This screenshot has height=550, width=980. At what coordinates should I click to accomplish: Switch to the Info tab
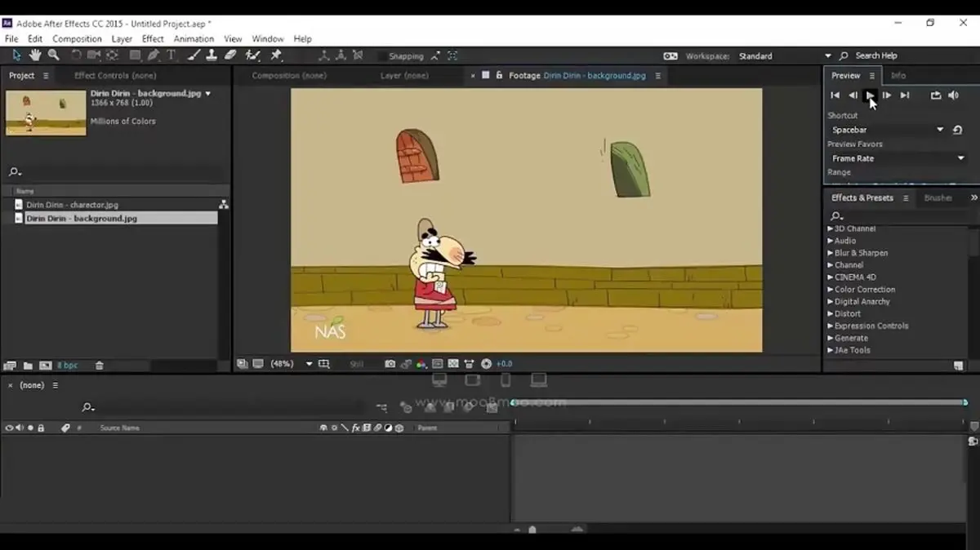[898, 75]
